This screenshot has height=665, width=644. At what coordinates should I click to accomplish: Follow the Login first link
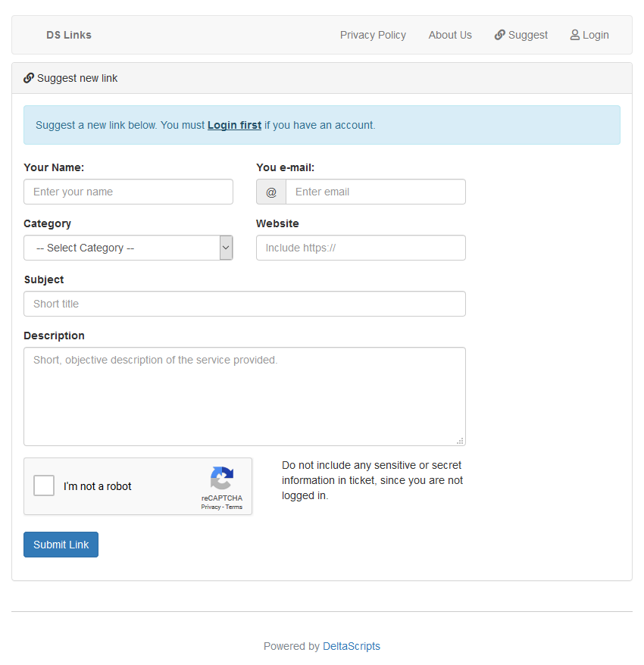[234, 125]
